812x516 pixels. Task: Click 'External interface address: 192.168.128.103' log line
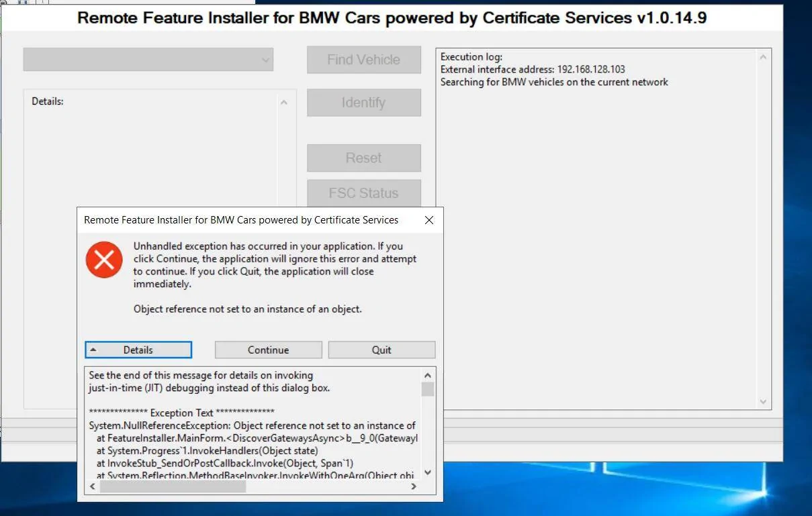click(x=533, y=70)
